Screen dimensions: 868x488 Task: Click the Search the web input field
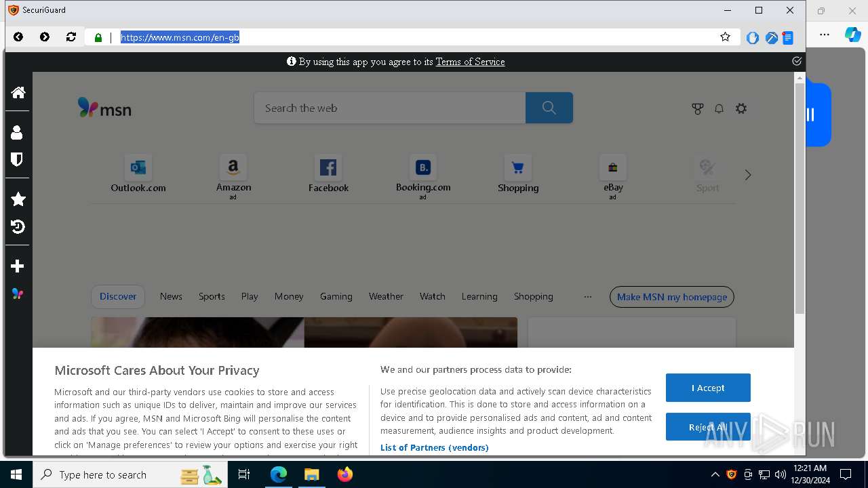pos(390,108)
